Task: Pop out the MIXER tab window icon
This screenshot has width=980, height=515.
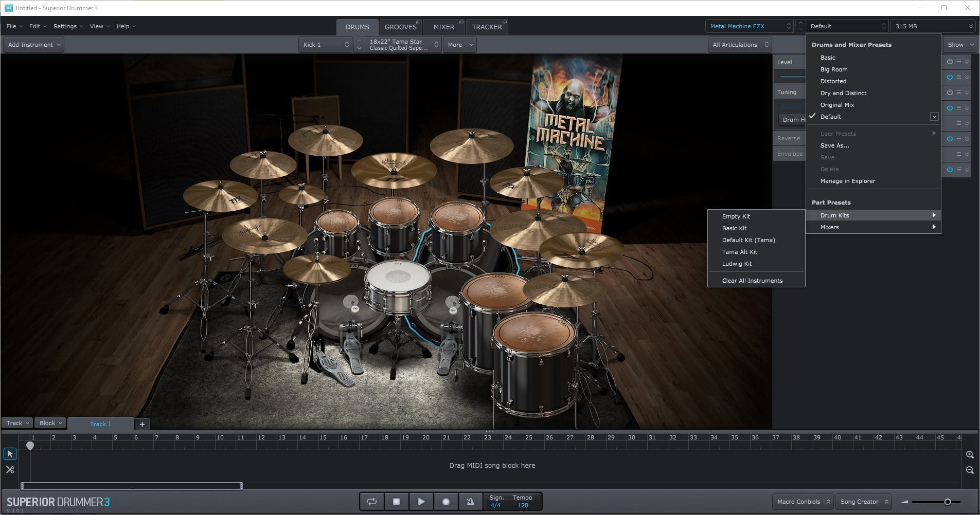Action: (x=461, y=23)
